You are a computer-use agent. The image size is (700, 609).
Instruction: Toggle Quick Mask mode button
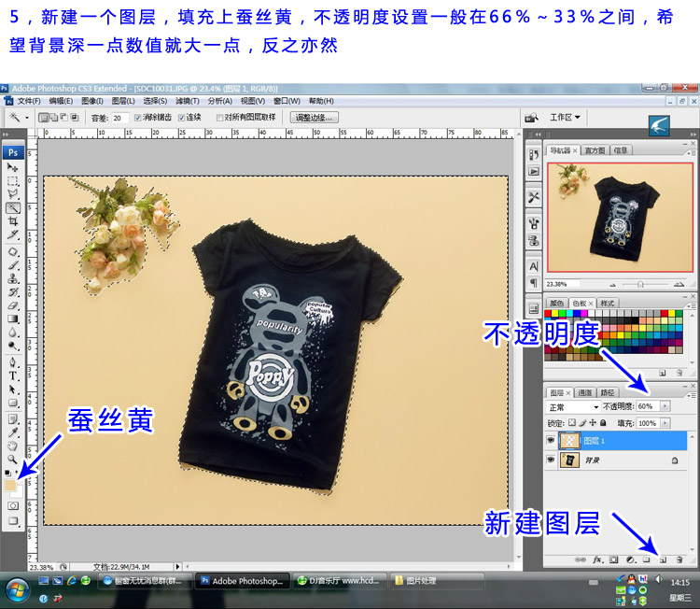click(13, 505)
